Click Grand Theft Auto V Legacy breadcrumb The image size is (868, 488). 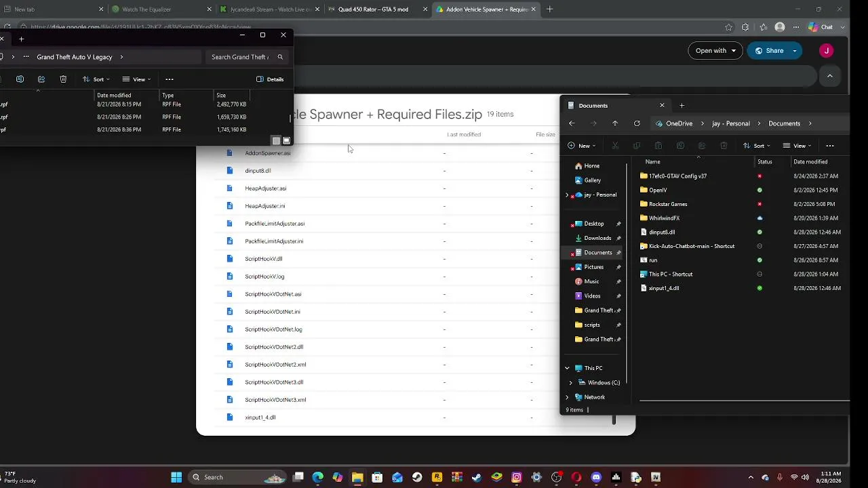point(75,57)
